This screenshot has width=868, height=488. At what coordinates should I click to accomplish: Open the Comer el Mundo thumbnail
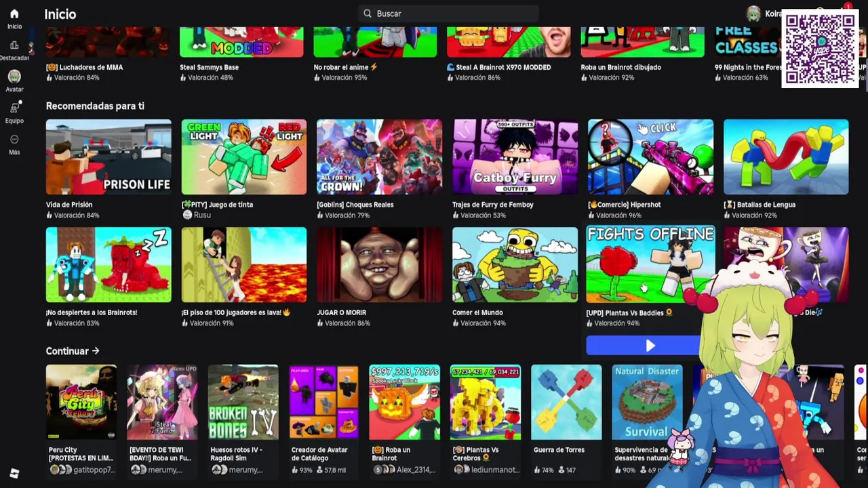515,265
